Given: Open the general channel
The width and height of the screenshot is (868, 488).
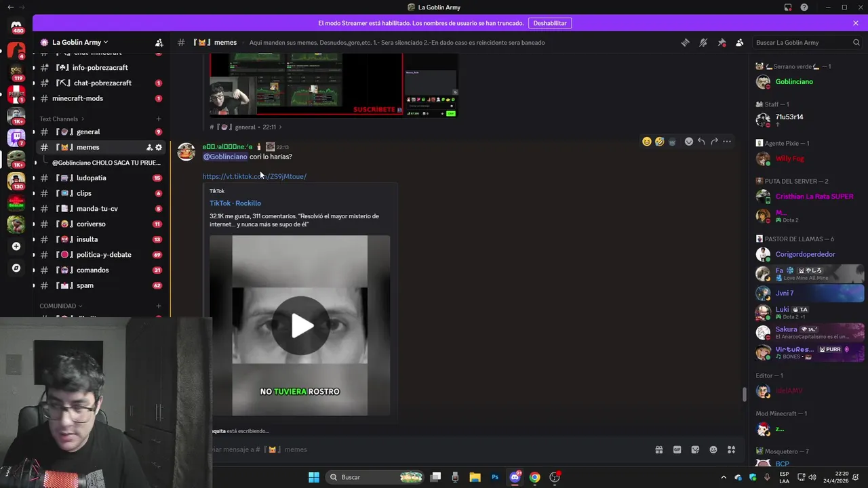Looking at the screenshot, I should (x=102, y=131).
